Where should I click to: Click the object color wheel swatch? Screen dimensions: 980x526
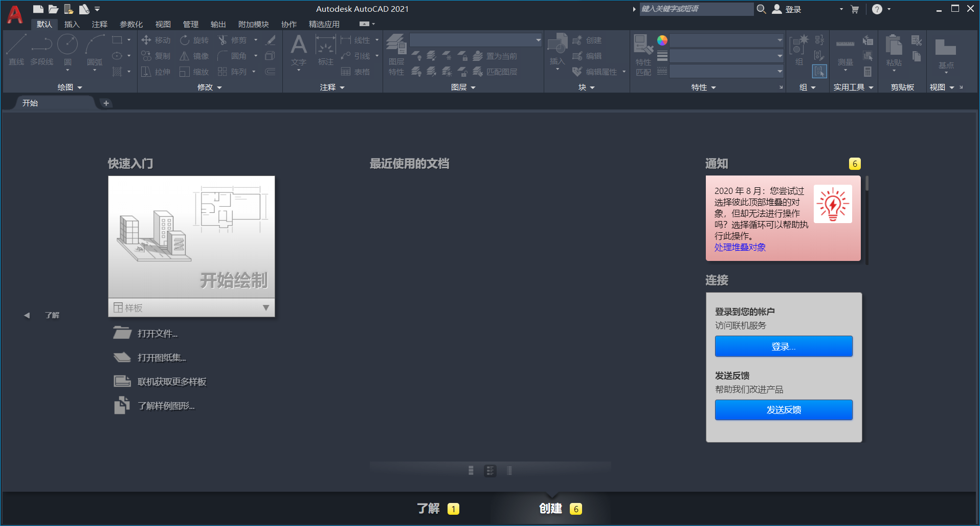click(662, 40)
